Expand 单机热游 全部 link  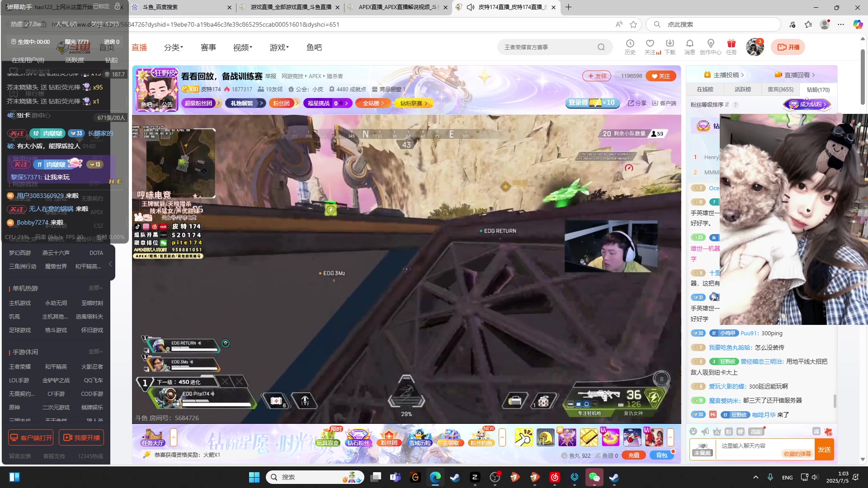[95, 288]
